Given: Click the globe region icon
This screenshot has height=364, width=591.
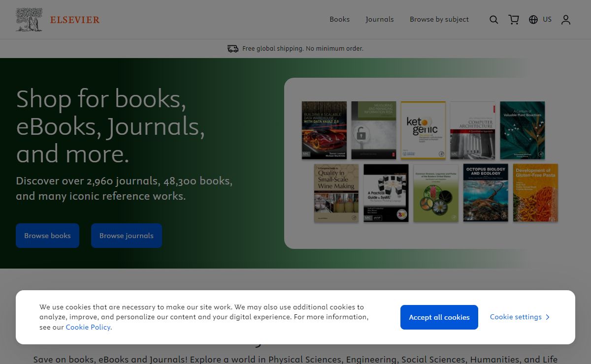Looking at the screenshot, I should pyautogui.click(x=533, y=20).
